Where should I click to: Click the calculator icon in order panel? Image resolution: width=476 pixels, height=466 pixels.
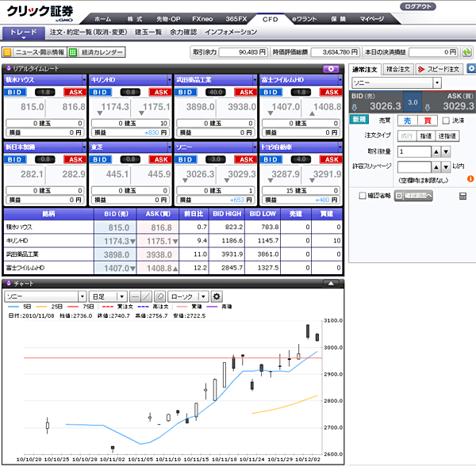coord(463,196)
